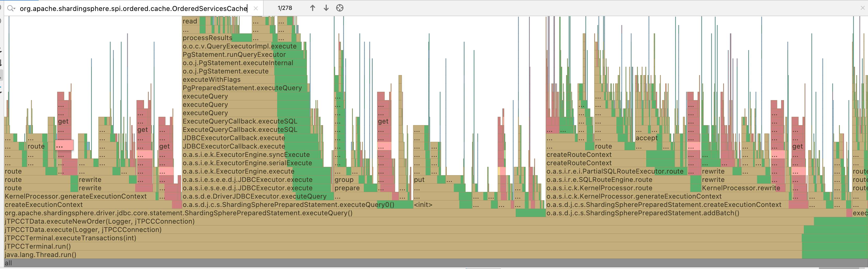The image size is (868, 269).
Task: Select the ExecutorEngine.serialExecute frame
Action: click(x=252, y=163)
